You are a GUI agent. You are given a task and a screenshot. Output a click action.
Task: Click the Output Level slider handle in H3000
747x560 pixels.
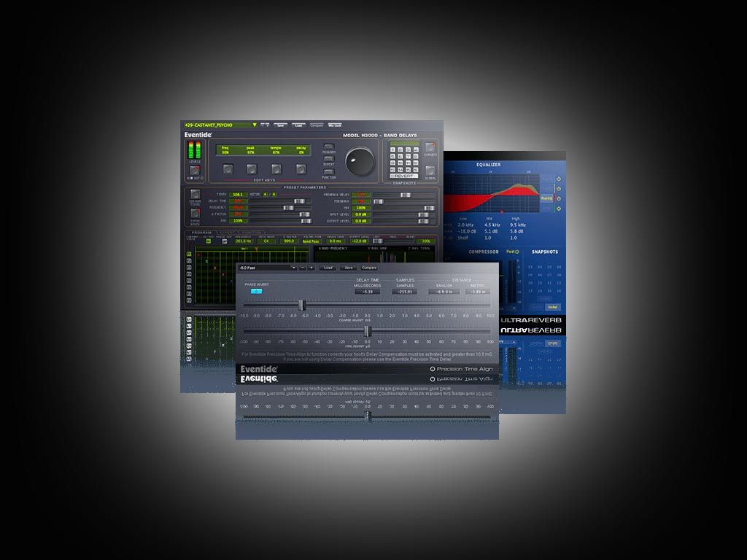(x=423, y=222)
